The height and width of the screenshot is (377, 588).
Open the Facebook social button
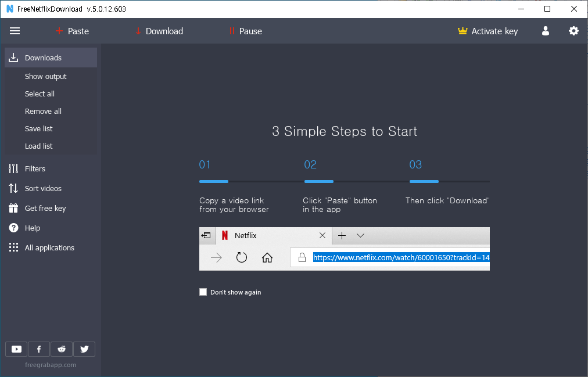point(38,349)
